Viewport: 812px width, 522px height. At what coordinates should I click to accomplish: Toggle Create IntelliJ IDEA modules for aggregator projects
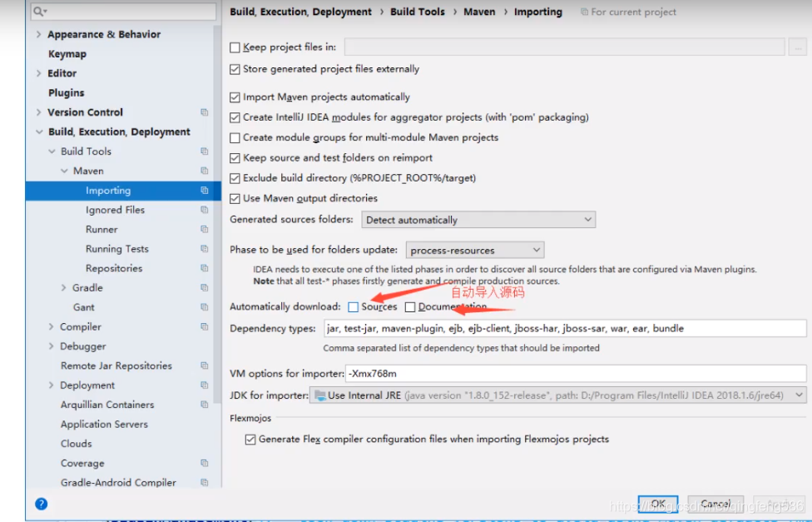pyautogui.click(x=235, y=117)
